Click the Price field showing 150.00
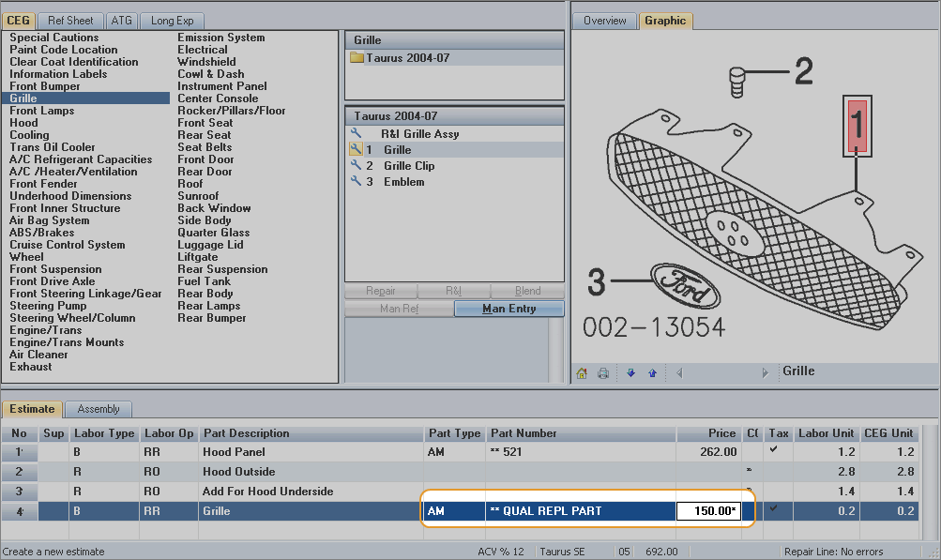This screenshot has width=941, height=560. 708,511
